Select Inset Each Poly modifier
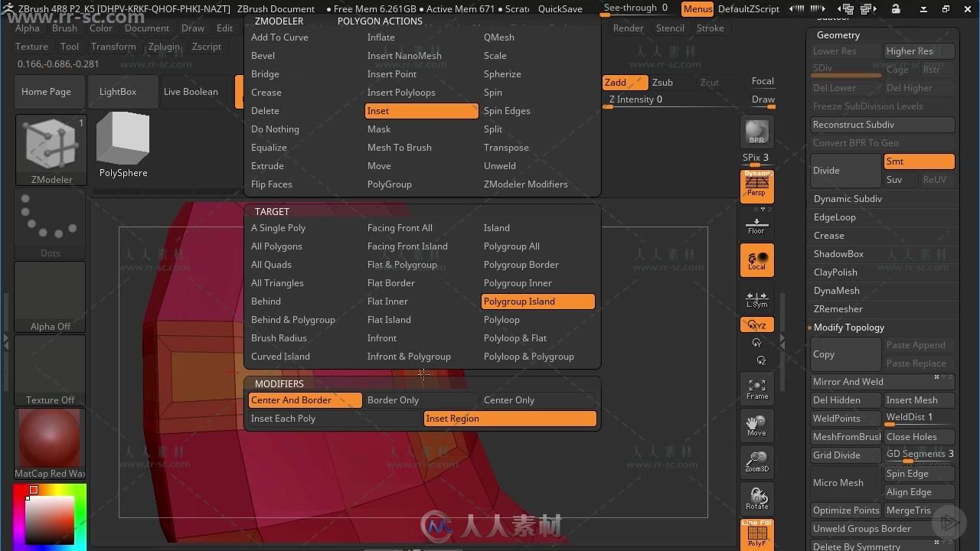Viewport: 980px width, 551px height. (x=334, y=419)
